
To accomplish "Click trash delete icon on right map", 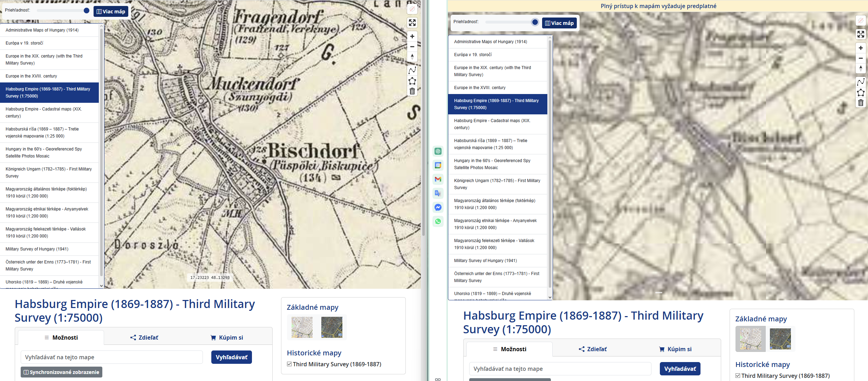I will (861, 103).
